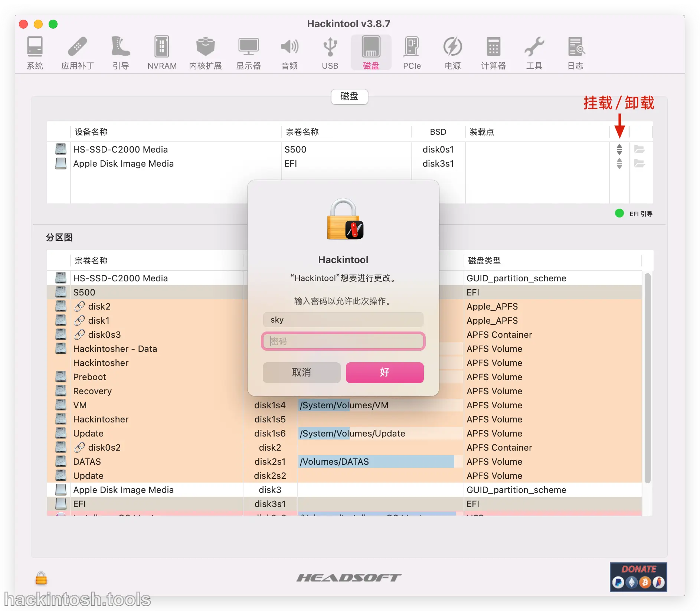Open the 引导 boot section
700x611 pixels.
[x=121, y=53]
